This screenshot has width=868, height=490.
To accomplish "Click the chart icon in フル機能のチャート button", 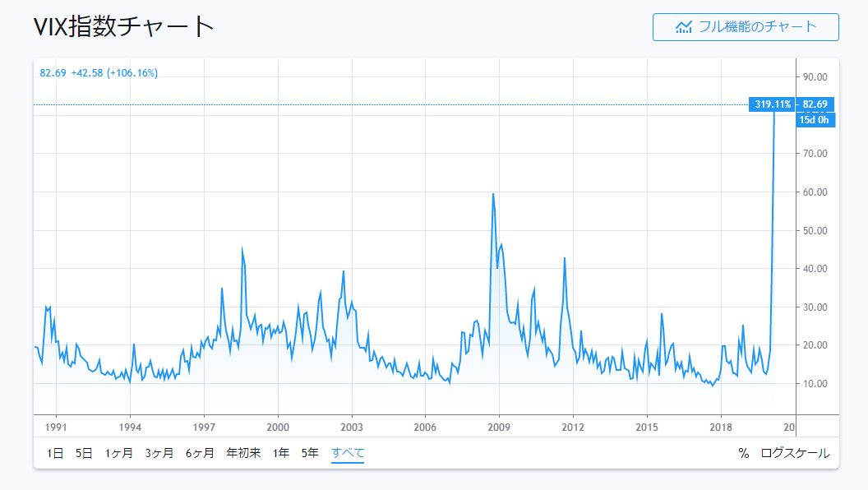I will pyautogui.click(x=684, y=26).
